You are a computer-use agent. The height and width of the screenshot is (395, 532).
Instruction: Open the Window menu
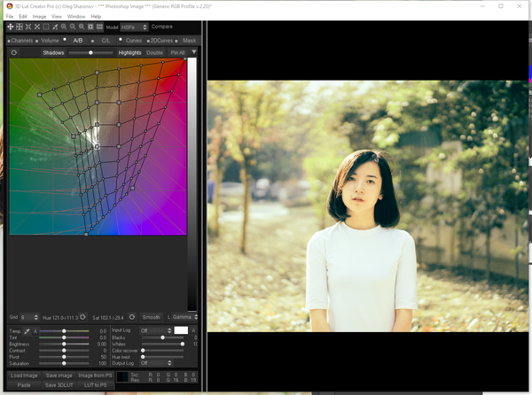[x=76, y=16]
